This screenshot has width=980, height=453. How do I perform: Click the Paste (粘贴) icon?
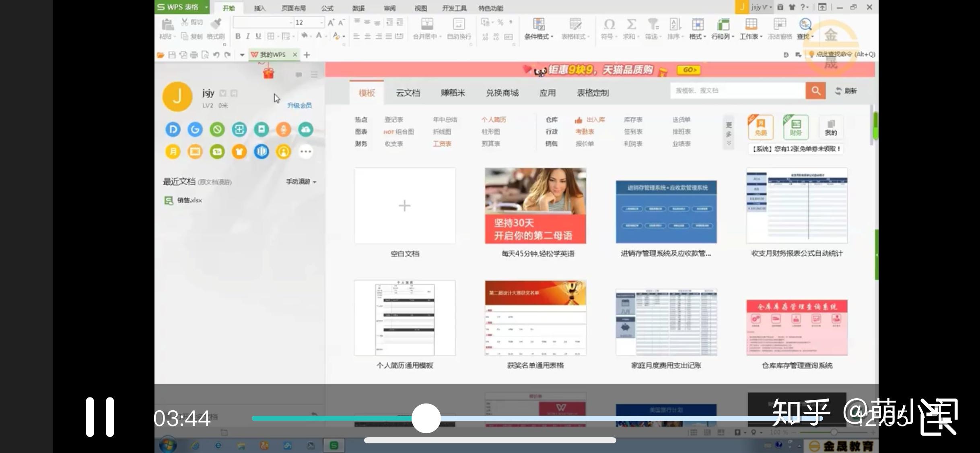pyautogui.click(x=167, y=25)
